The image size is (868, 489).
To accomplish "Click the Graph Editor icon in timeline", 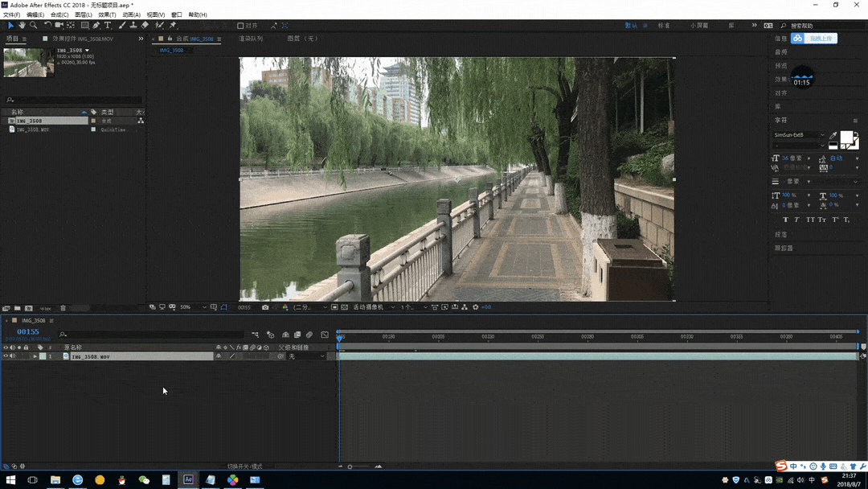I will [325, 335].
